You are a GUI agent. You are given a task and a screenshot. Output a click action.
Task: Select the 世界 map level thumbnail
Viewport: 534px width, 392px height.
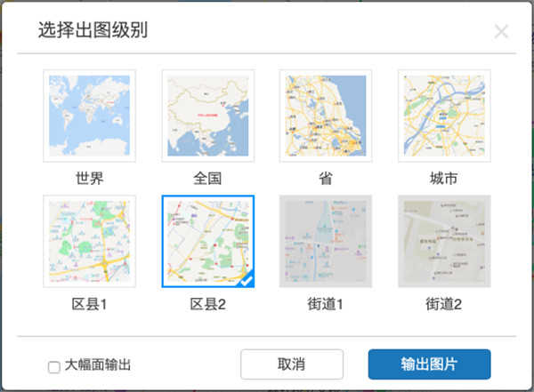click(89, 116)
